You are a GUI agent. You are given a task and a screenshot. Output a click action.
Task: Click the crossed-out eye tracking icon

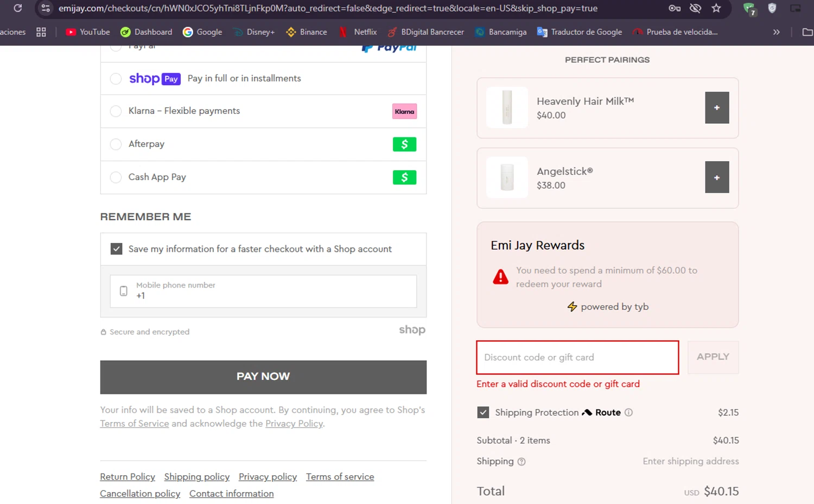click(x=695, y=8)
